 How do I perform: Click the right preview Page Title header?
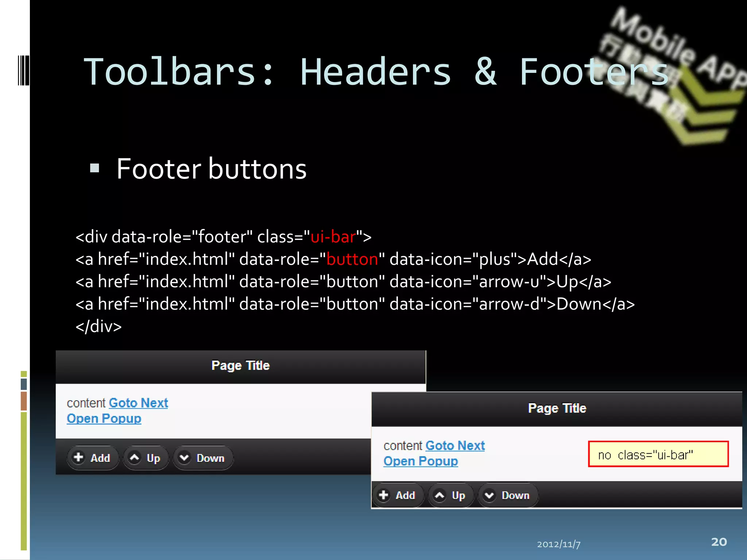click(557, 409)
